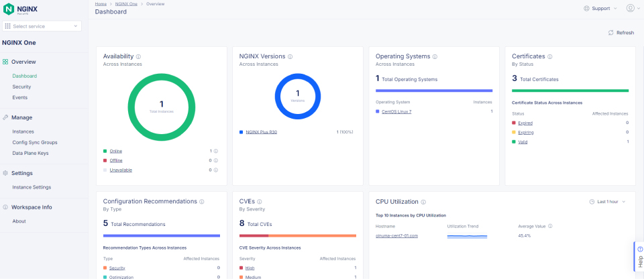644x279 pixels.
Task: Open the Unavailable instances link
Action: coord(121,170)
